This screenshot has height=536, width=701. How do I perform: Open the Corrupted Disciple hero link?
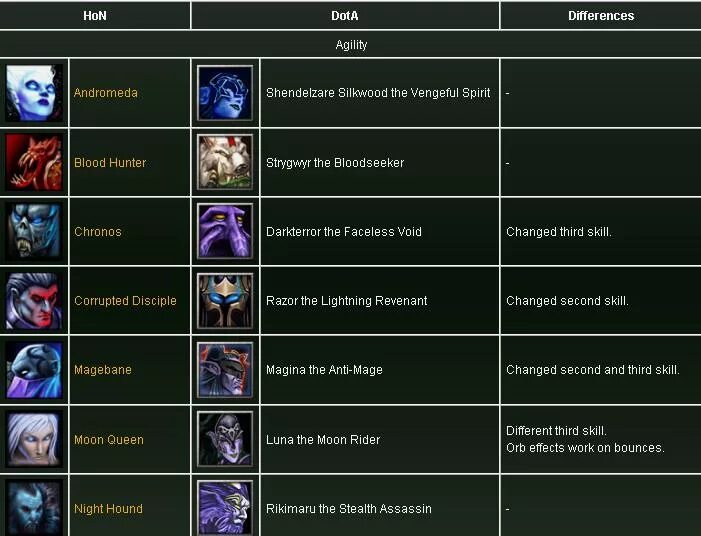(125, 301)
